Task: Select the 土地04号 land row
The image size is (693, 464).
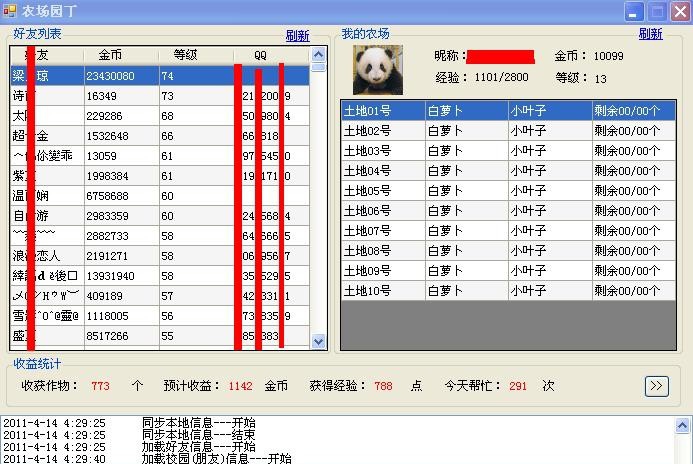Action: tap(508, 171)
